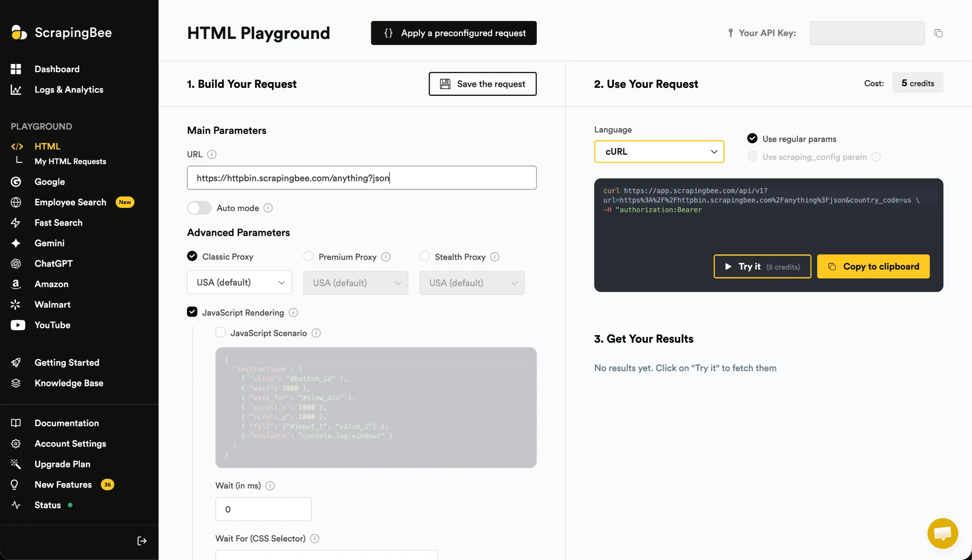Click the Dashboard grid icon
The width and height of the screenshot is (972, 560).
coord(16,69)
